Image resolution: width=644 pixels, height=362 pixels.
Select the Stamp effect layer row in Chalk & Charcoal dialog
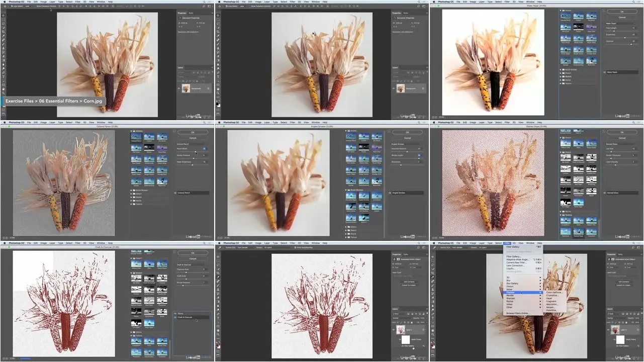pos(192,313)
